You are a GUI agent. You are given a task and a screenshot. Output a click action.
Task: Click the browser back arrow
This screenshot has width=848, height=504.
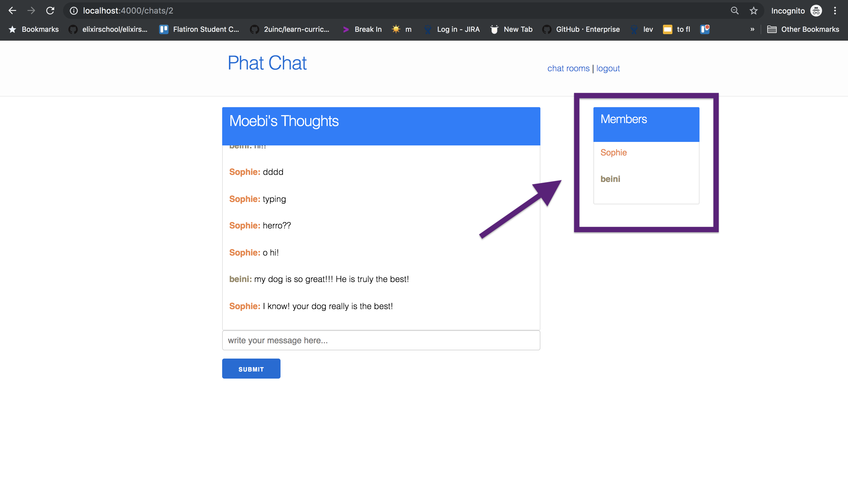click(x=12, y=11)
